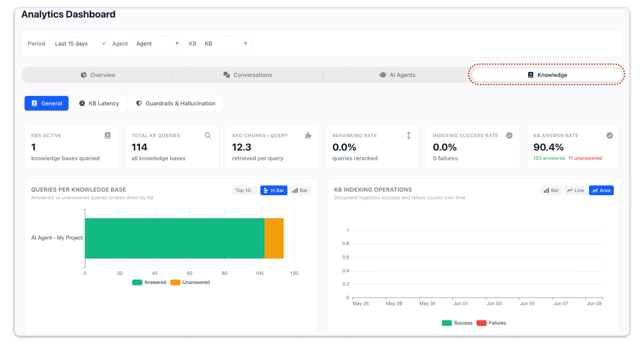This screenshot has width=644, height=362.
Task: Click the Indexing Success Rate checkmark icon
Action: point(509,135)
